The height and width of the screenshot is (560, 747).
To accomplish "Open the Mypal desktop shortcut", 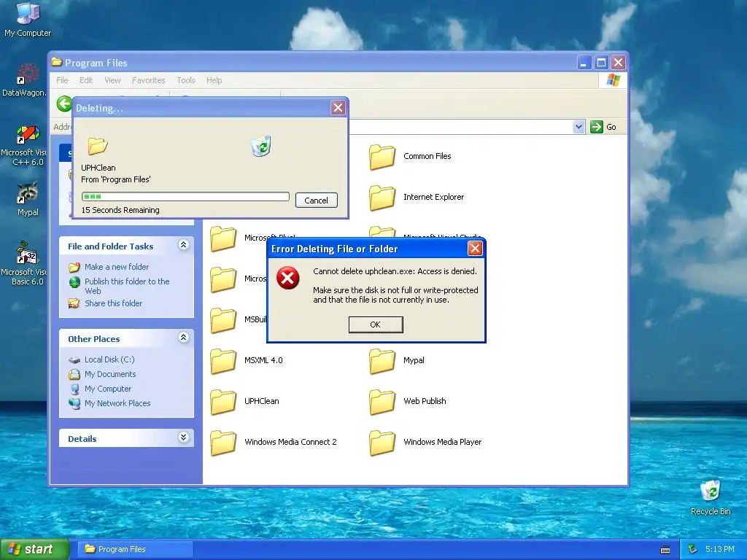I will coord(28,199).
